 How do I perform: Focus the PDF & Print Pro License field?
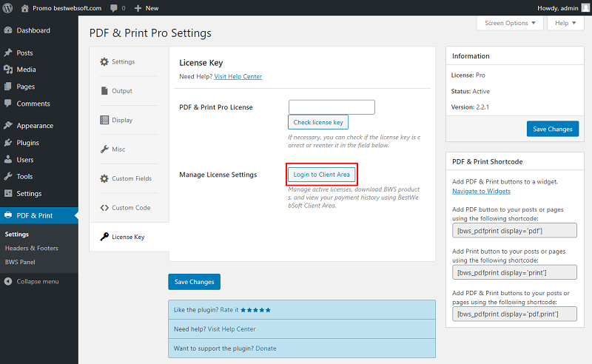[332, 107]
